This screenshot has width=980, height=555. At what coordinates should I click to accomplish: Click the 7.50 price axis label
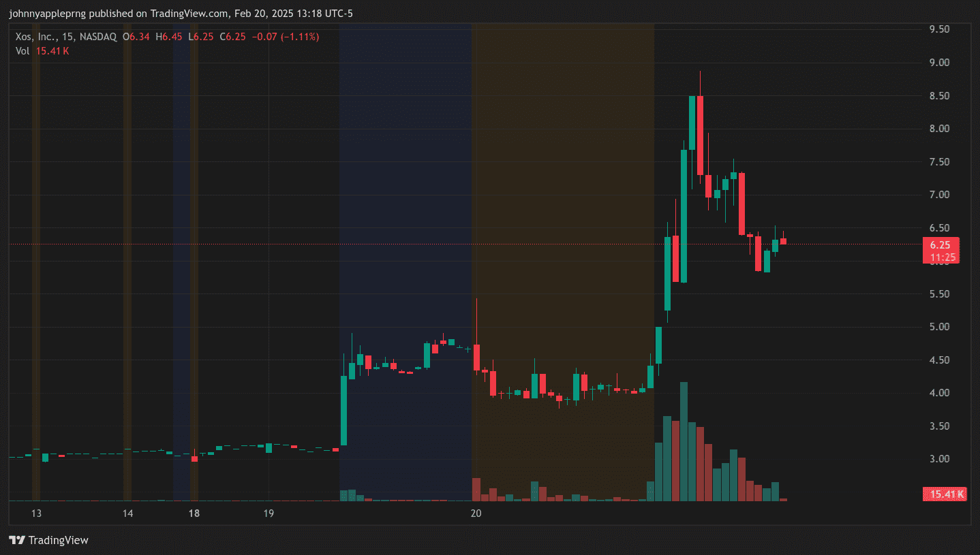click(940, 162)
